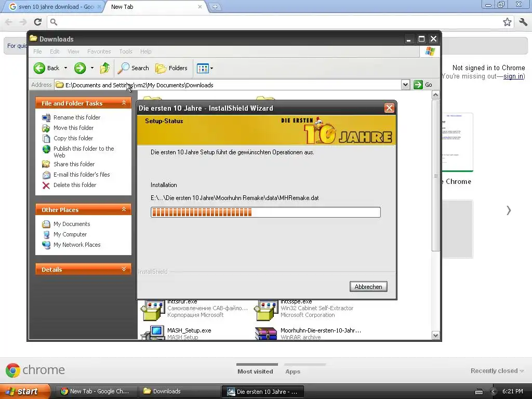Viewport: 532px width, 399px height.
Task: Toggle the Folders pane button
Action: pos(171,68)
